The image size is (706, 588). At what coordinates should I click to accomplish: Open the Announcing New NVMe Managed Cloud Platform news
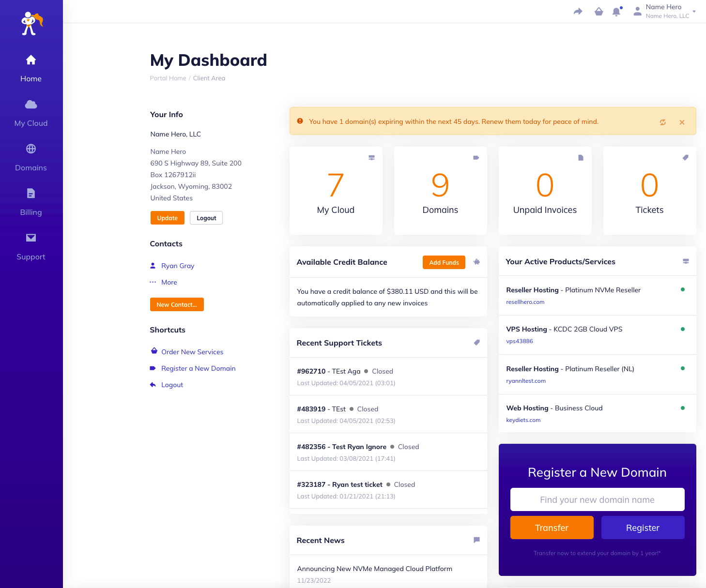coord(375,569)
